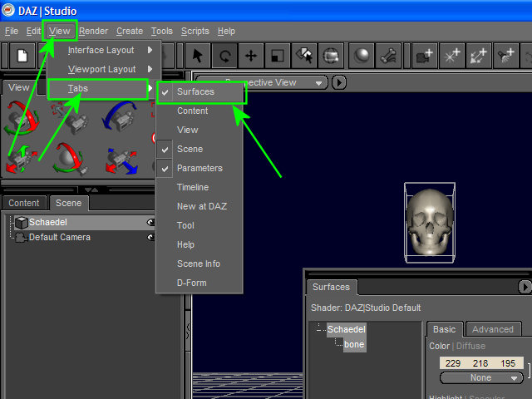The image size is (532, 399).
Task: Click the Default Camera icon in Scene
Action: click(x=22, y=237)
